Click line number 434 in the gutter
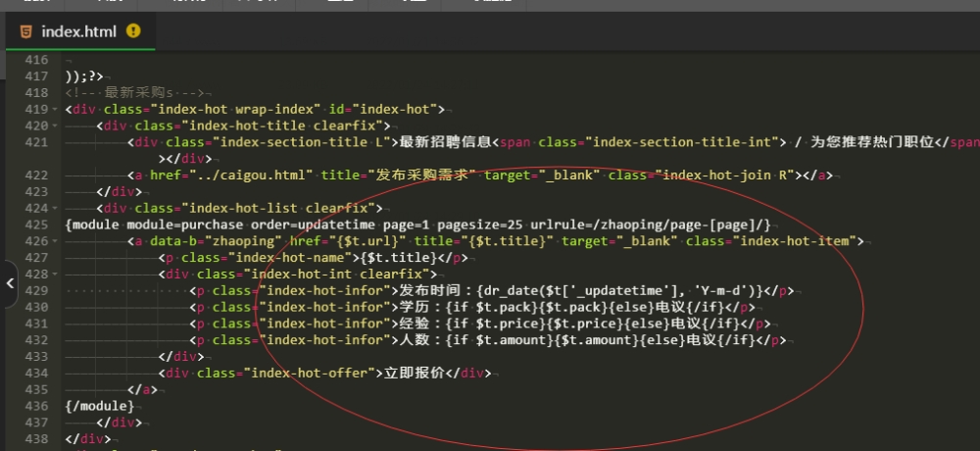 36,373
